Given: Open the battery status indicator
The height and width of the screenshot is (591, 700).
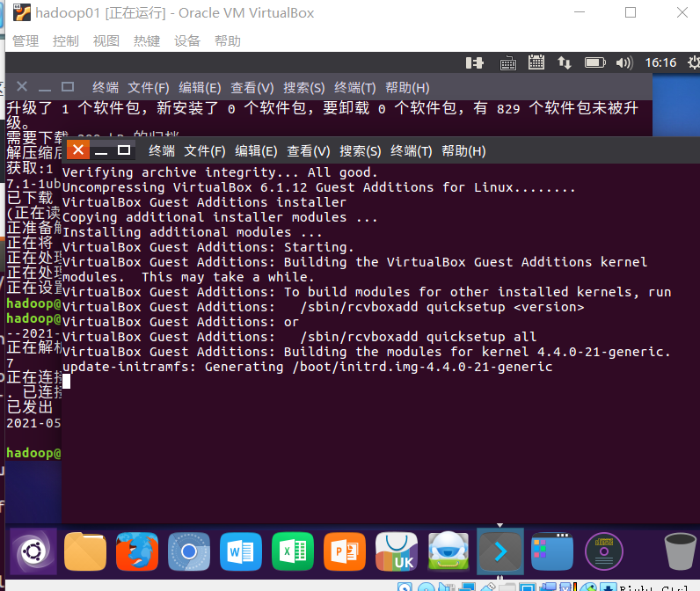Looking at the screenshot, I should (x=595, y=62).
